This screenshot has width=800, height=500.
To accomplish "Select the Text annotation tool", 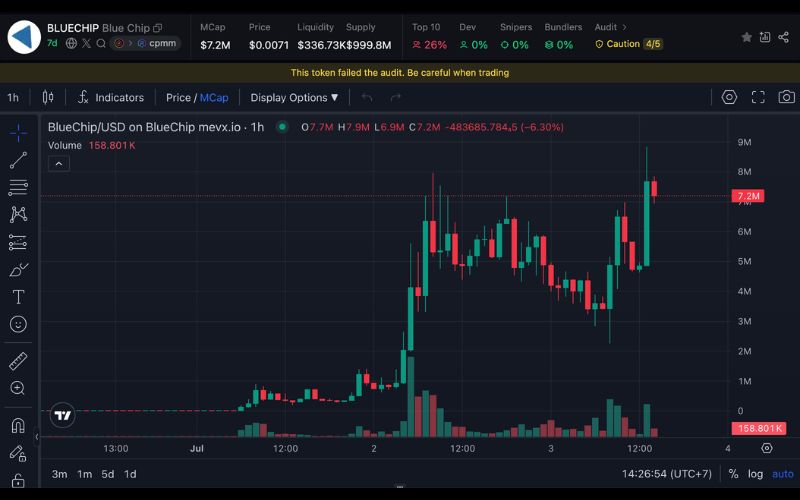I will click(x=18, y=297).
